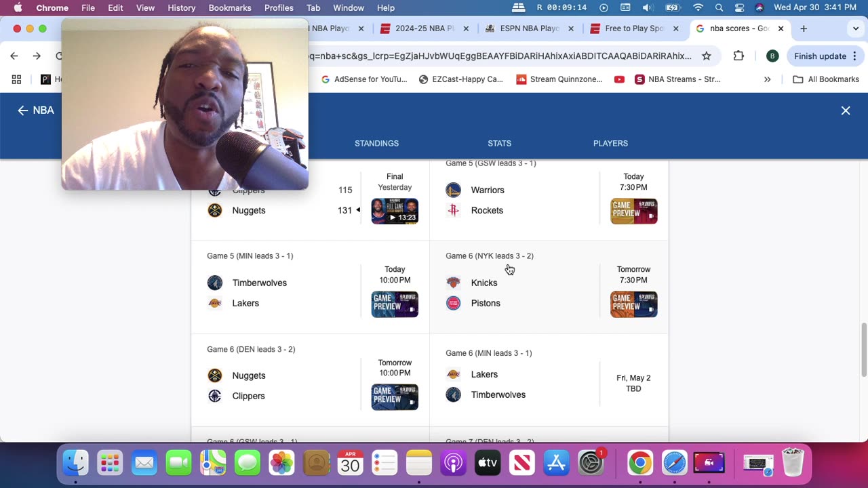Expand the hidden bookmarks chevron
Viewport: 868px width, 488px height.
767,79
